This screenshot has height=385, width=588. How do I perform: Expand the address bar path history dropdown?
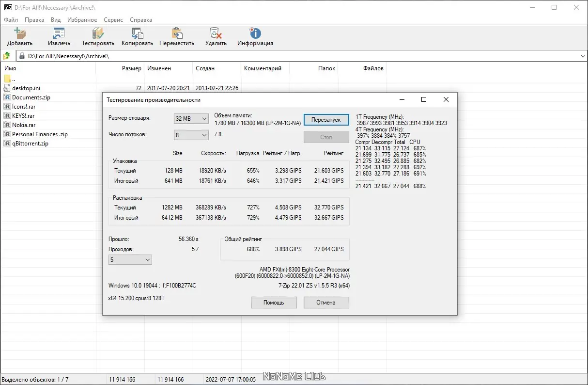(x=583, y=56)
